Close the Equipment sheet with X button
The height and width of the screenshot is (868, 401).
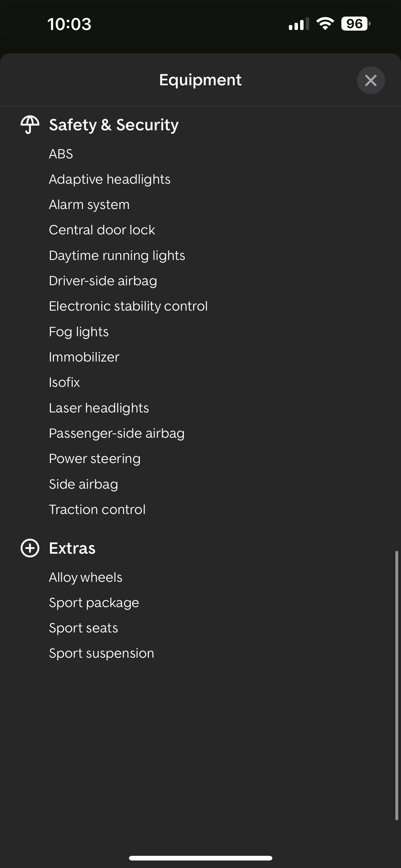pos(371,80)
